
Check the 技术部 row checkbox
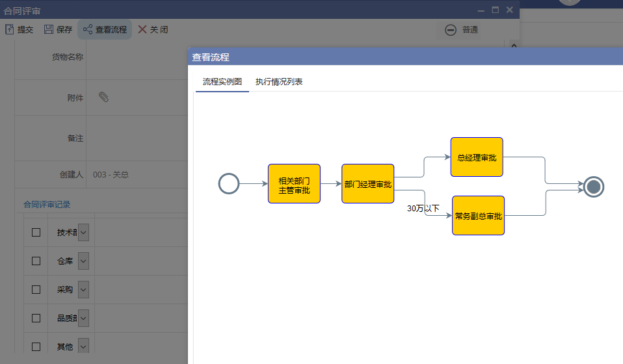click(x=36, y=233)
